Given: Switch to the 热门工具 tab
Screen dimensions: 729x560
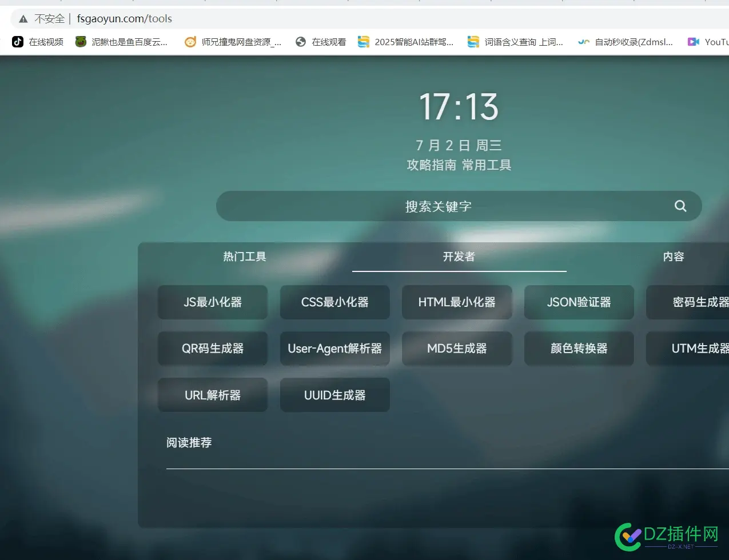Looking at the screenshot, I should 245,257.
